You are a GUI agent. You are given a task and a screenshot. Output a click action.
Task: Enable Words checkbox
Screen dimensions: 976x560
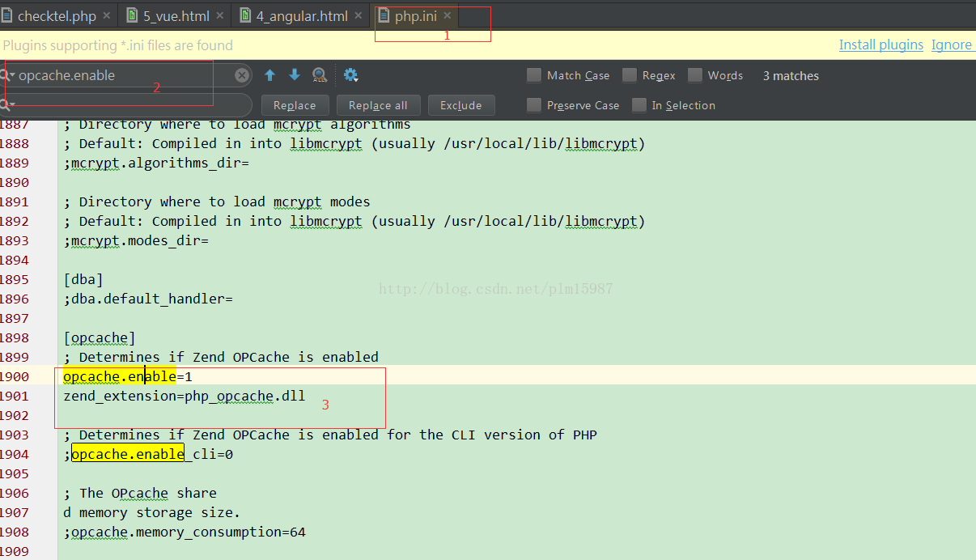pyautogui.click(x=695, y=75)
